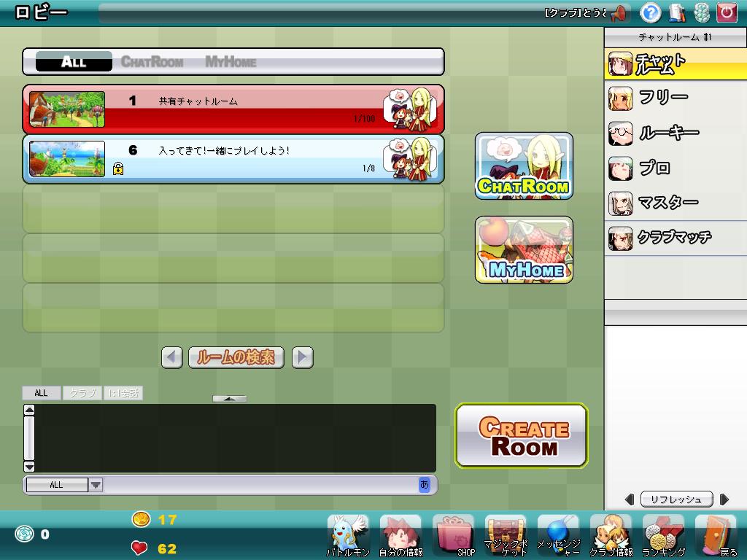This screenshot has height=560, width=747.
Task: Select the ルーキー channel in sidebar
Action: click(667, 133)
